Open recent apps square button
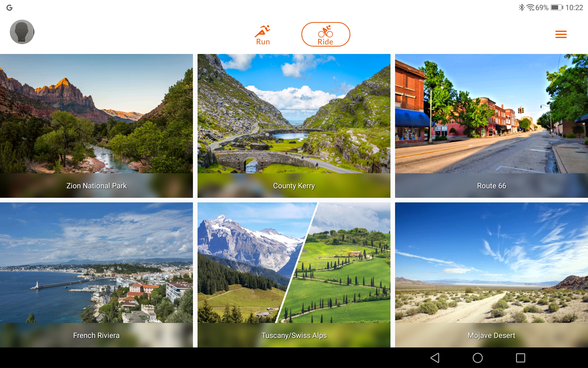 click(x=520, y=358)
